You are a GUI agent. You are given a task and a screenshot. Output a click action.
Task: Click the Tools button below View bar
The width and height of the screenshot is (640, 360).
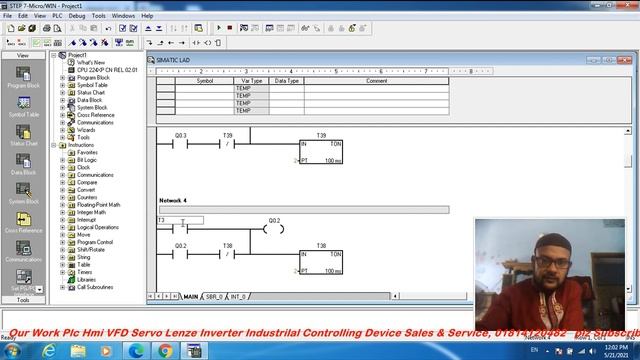coord(23,300)
